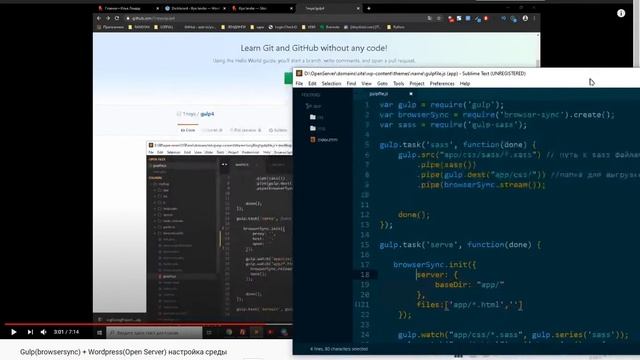Click the 'done();' code line

pos(413,215)
